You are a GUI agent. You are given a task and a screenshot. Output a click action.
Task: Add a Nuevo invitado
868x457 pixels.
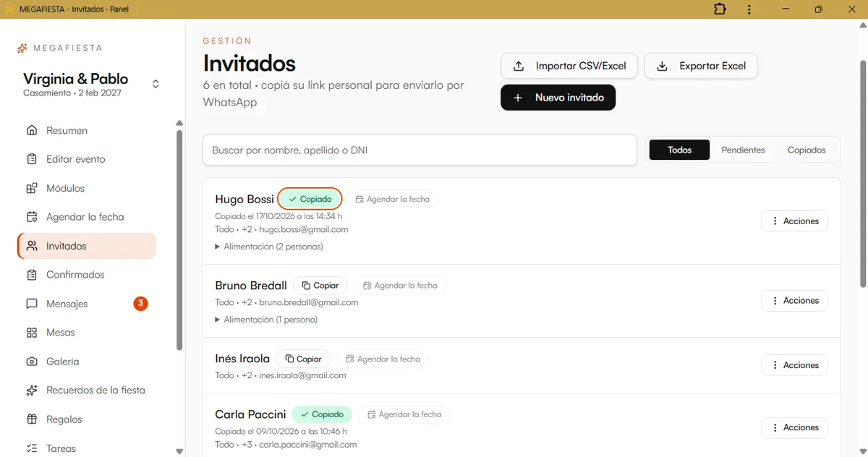coord(558,98)
